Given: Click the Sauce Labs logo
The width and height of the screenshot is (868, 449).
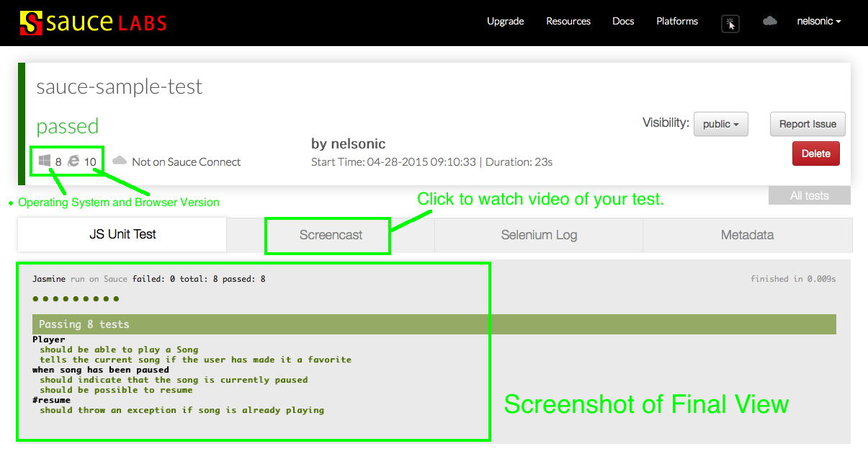Looking at the screenshot, I should (93, 22).
